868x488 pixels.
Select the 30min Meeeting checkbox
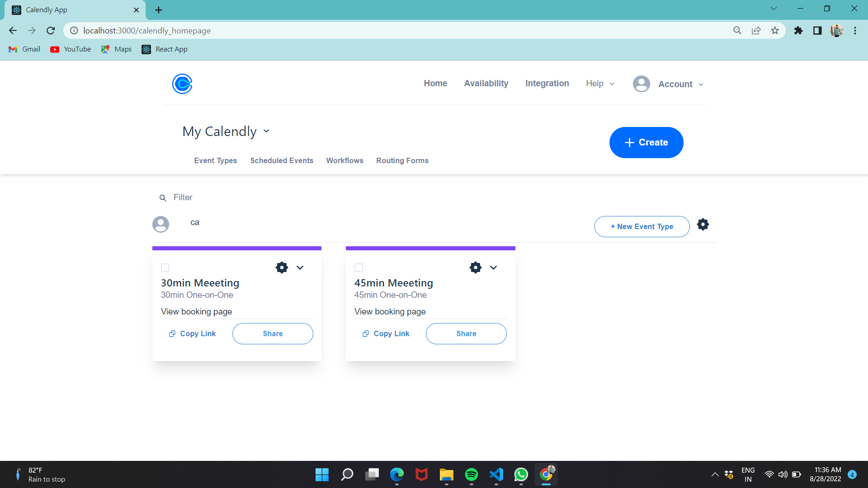click(165, 267)
